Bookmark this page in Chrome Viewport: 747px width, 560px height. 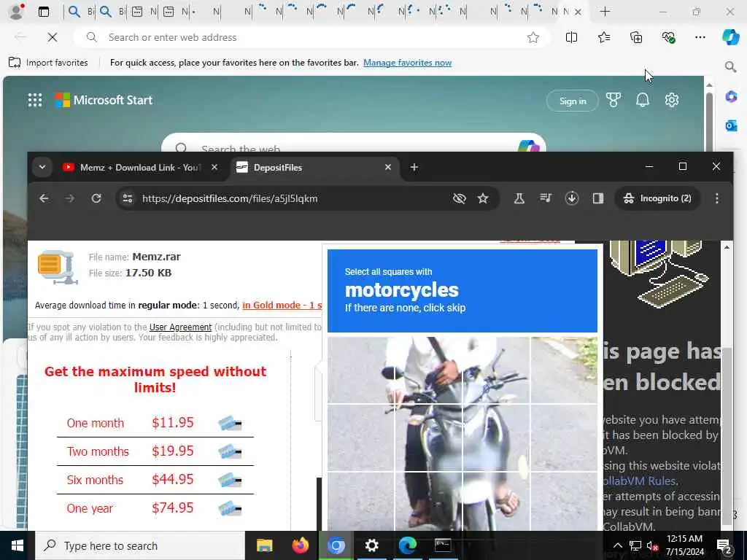[x=483, y=198]
